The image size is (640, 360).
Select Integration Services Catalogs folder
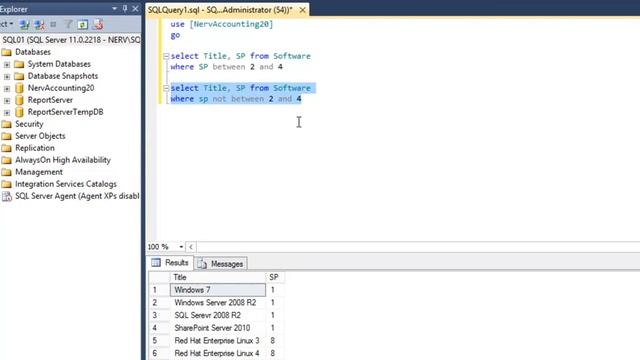[x=66, y=184]
